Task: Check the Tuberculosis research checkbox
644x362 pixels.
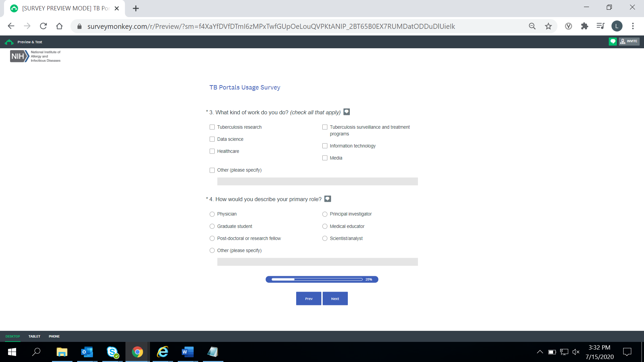Action: tap(212, 127)
